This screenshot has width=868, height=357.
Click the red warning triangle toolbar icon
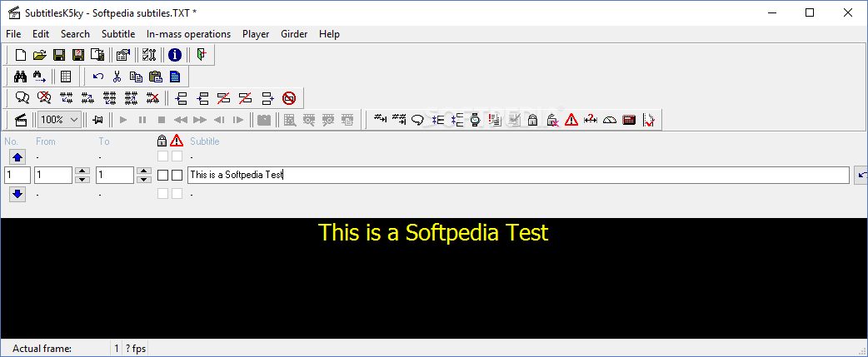571,119
